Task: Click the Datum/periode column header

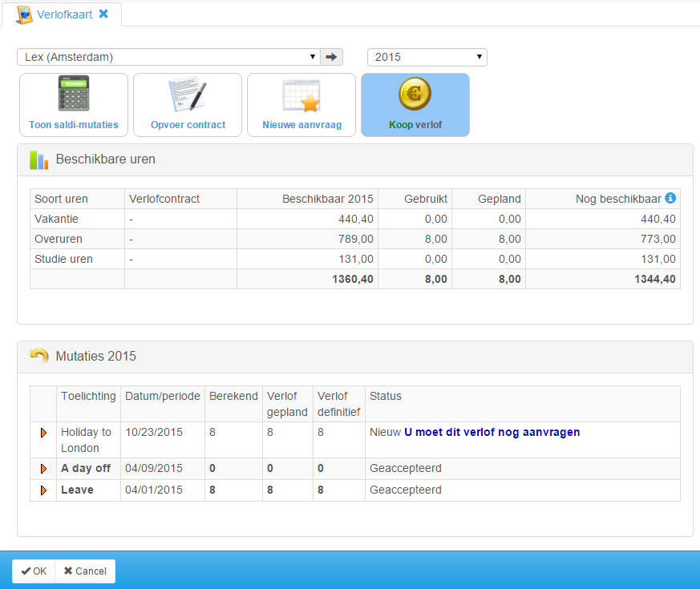Action: [x=162, y=396]
